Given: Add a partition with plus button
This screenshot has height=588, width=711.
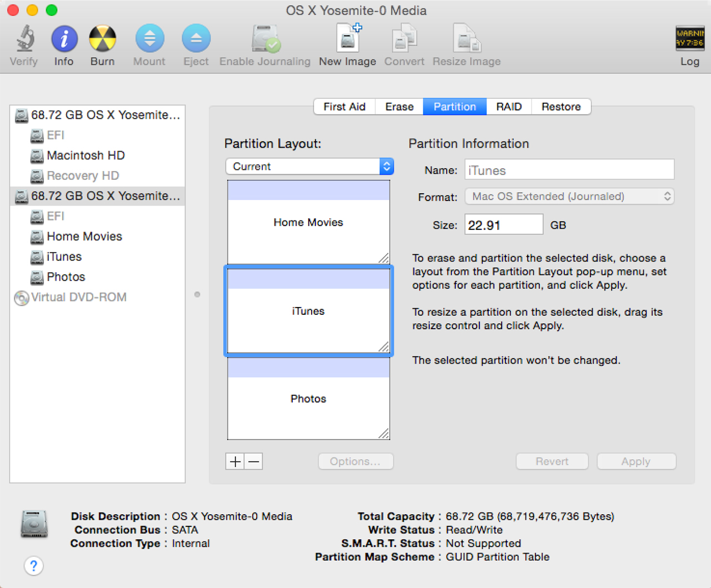Looking at the screenshot, I should pos(235,461).
